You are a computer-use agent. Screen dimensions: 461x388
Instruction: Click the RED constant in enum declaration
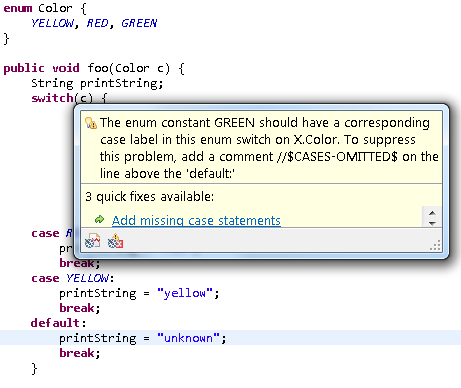click(x=98, y=23)
